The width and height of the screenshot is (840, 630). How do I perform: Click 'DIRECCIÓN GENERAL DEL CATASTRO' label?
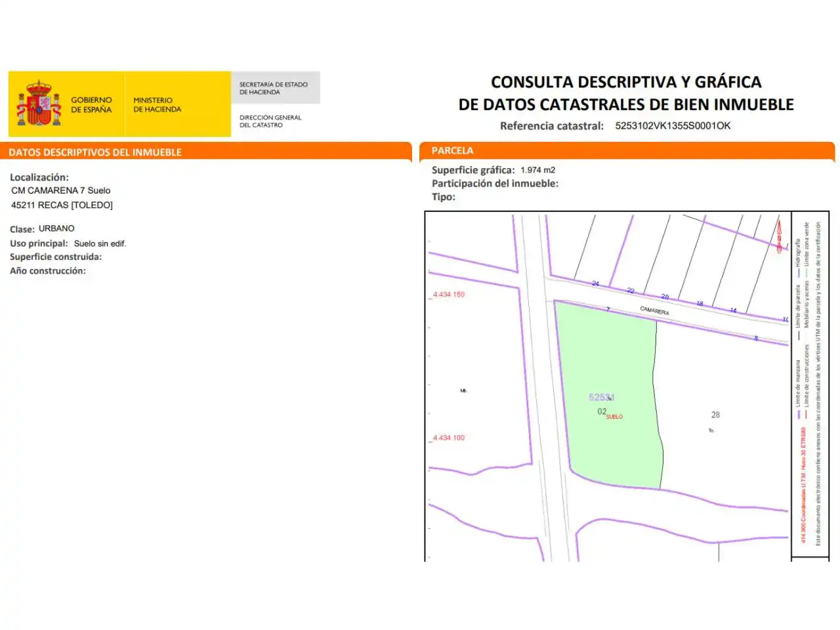(270, 121)
